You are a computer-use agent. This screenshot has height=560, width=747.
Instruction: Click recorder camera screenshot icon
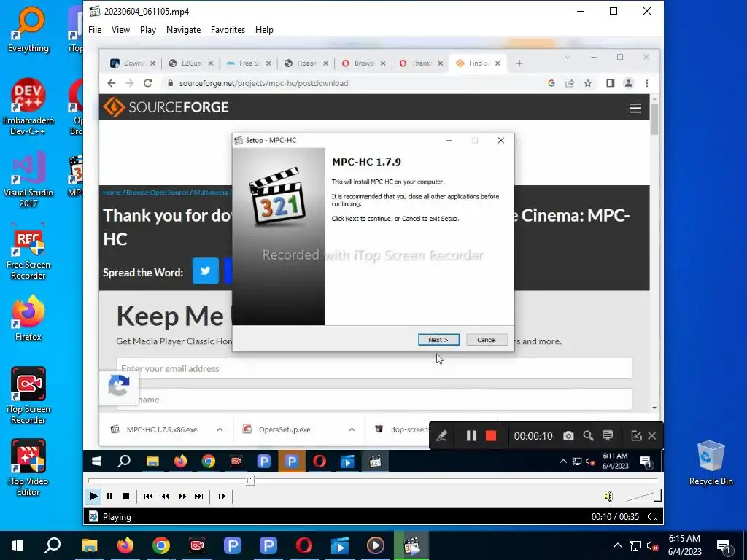(568, 436)
